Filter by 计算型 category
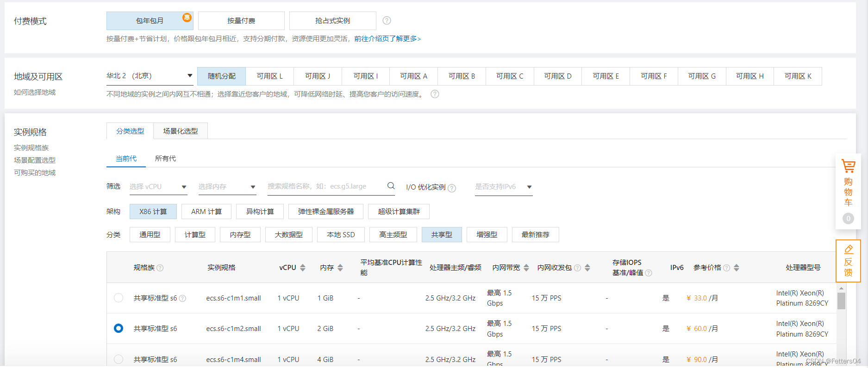This screenshot has width=868, height=368. (195, 235)
